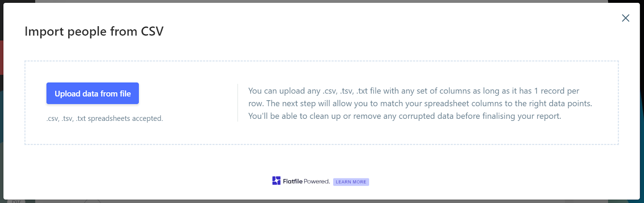
Task: Click the red strip behind the left edge
Action: [x=2, y=57]
